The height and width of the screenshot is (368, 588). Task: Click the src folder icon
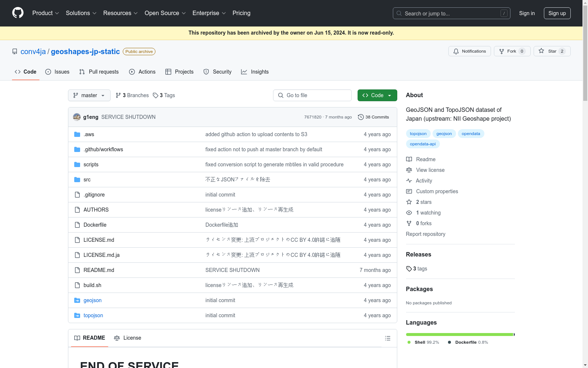coord(77,180)
